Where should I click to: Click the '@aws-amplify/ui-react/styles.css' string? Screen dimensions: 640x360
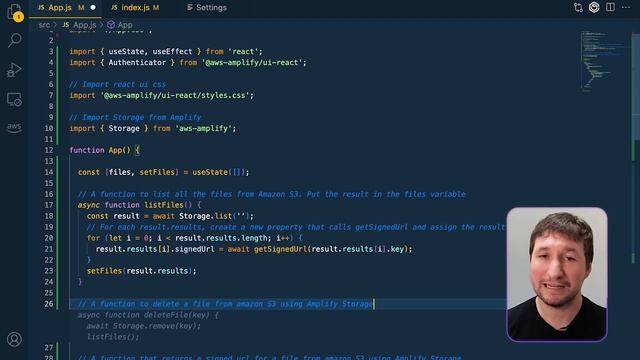175,96
